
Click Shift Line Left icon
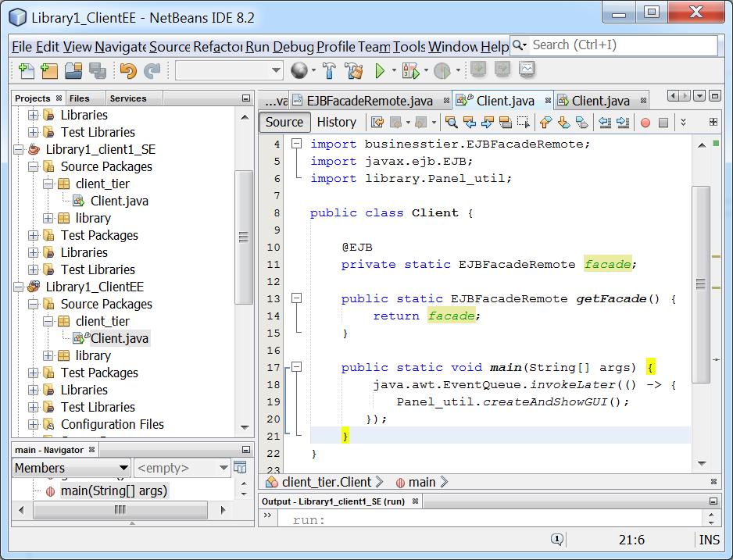pyautogui.click(x=605, y=123)
